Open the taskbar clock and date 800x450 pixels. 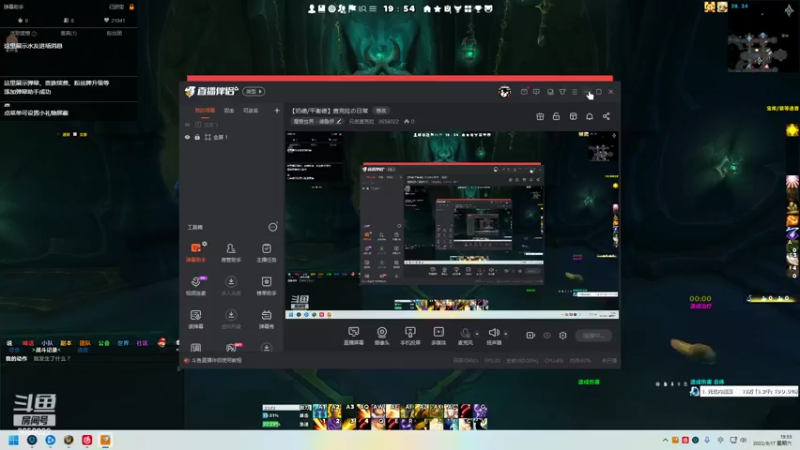click(773, 440)
